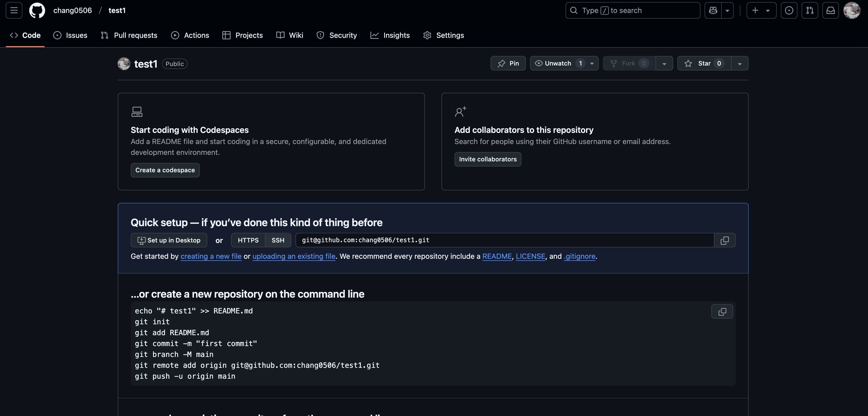This screenshot has width=868, height=416.
Task: Click the user avatar in header
Action: click(851, 10)
